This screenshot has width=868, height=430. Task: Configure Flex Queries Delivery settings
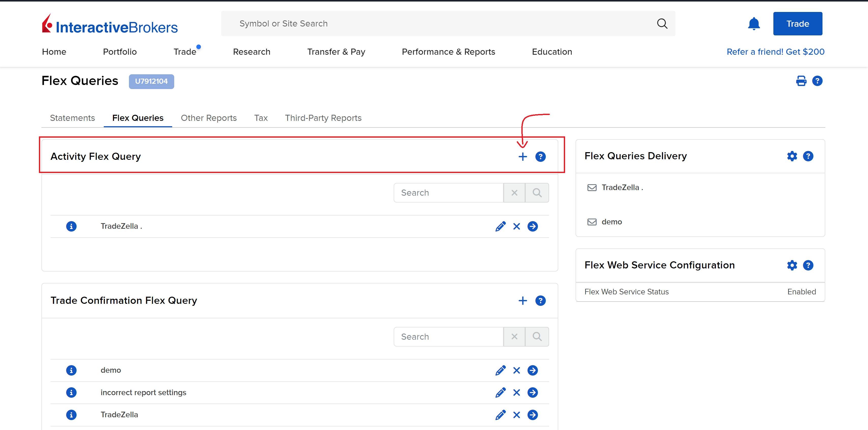[791, 156]
